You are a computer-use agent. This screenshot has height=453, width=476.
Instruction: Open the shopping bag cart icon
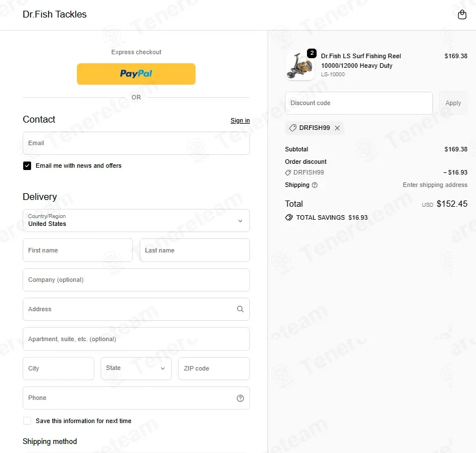pyautogui.click(x=462, y=14)
